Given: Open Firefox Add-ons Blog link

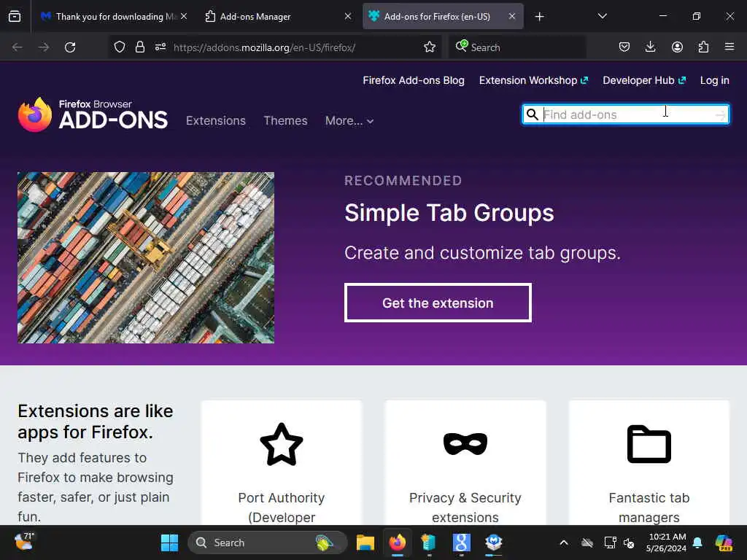Looking at the screenshot, I should [414, 80].
